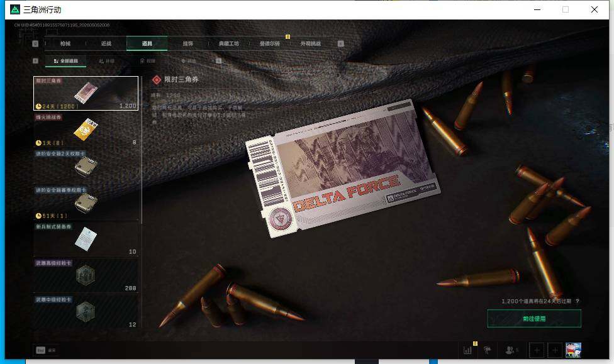Image resolution: width=614 pixels, height=364 pixels.
Task: Select the 进阶安全箱2天权限卡 item
Action: pyautogui.click(x=86, y=166)
